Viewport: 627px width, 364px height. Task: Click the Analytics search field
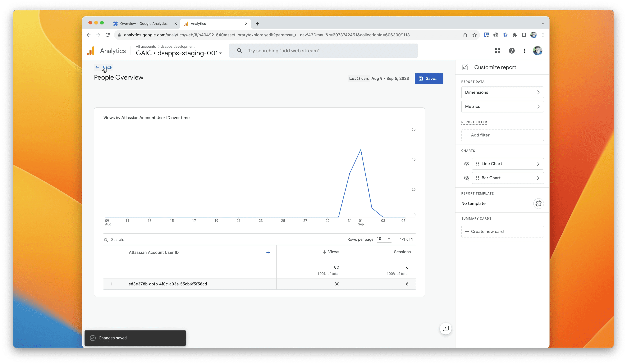323,51
